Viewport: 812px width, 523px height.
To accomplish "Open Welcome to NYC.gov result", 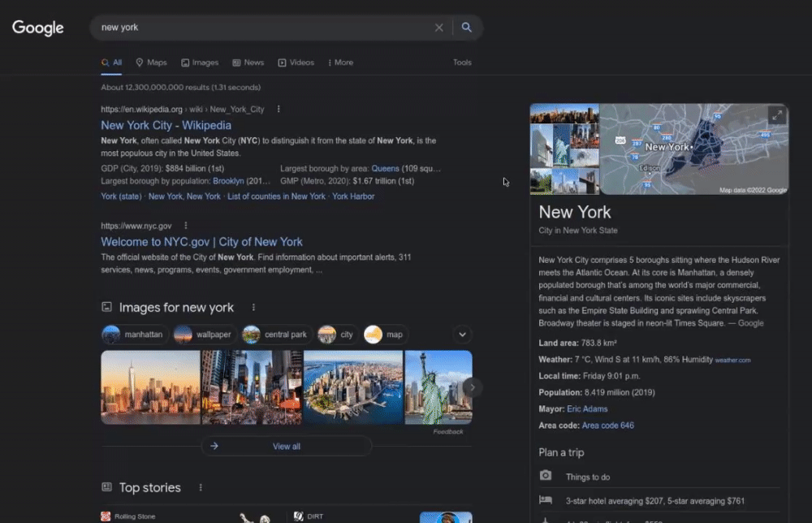I will click(x=201, y=242).
